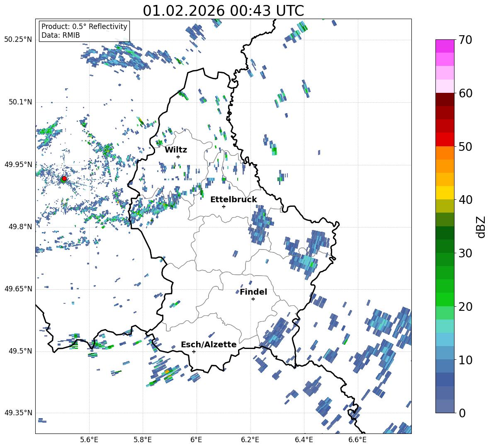Click the Ettelbruck city label
The height and width of the screenshot is (448, 491).
pos(233,199)
